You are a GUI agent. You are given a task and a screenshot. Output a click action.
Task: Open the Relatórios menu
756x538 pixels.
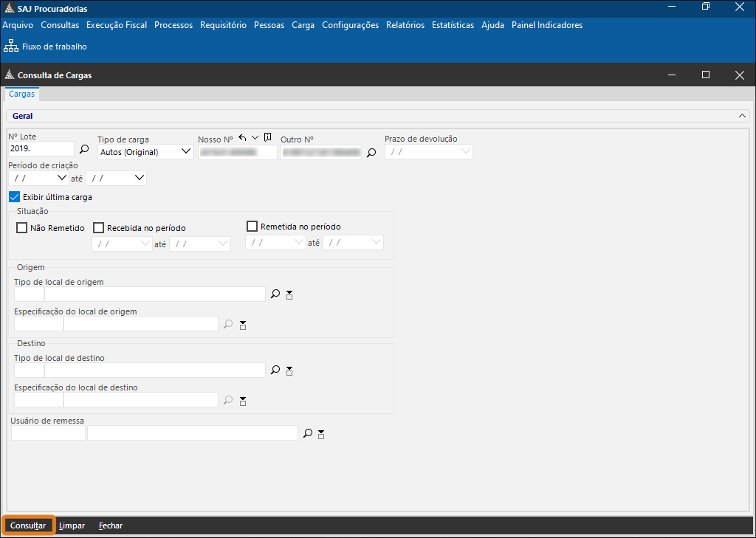[405, 25]
